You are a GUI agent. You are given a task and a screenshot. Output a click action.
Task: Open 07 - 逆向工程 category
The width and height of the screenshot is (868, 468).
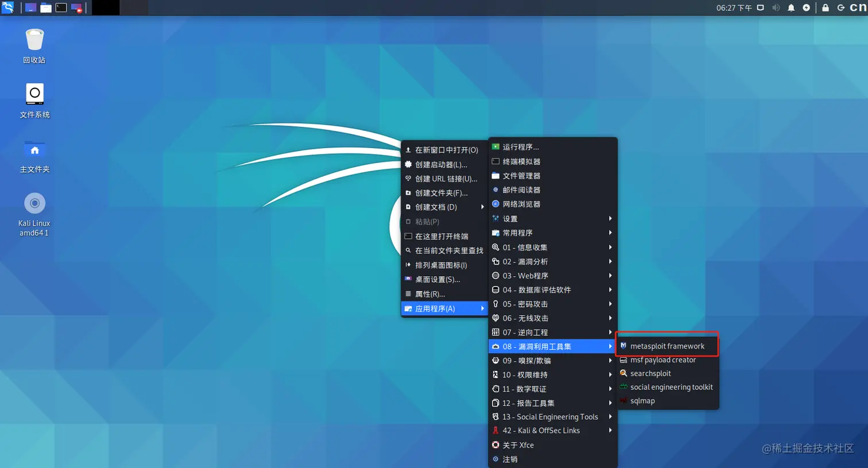pyautogui.click(x=553, y=332)
